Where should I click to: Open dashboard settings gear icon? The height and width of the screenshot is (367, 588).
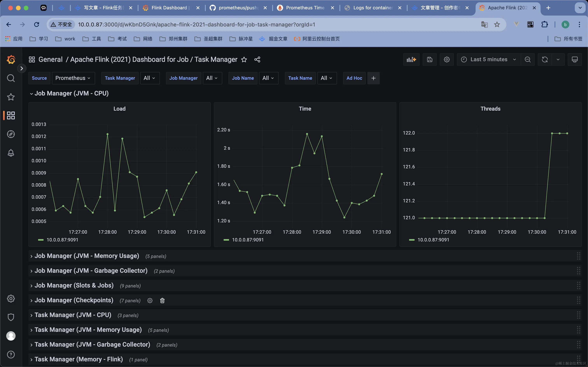coord(447,59)
